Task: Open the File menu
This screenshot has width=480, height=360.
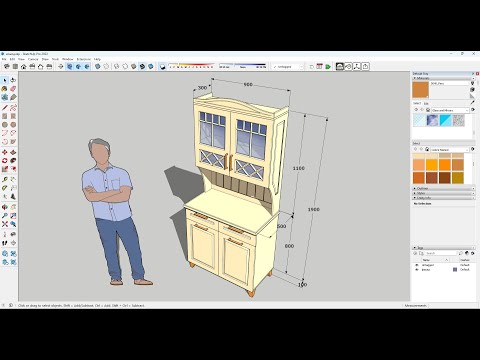Action: point(4,59)
